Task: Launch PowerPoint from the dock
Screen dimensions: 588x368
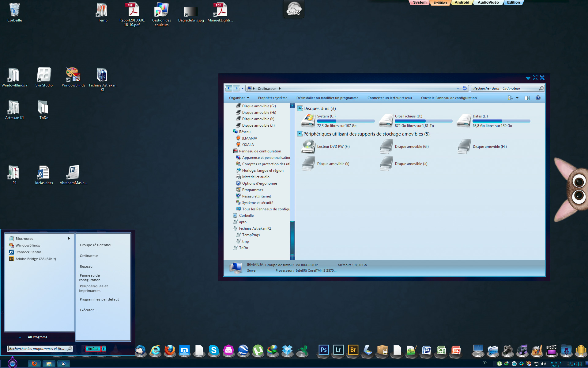Action: (x=456, y=350)
